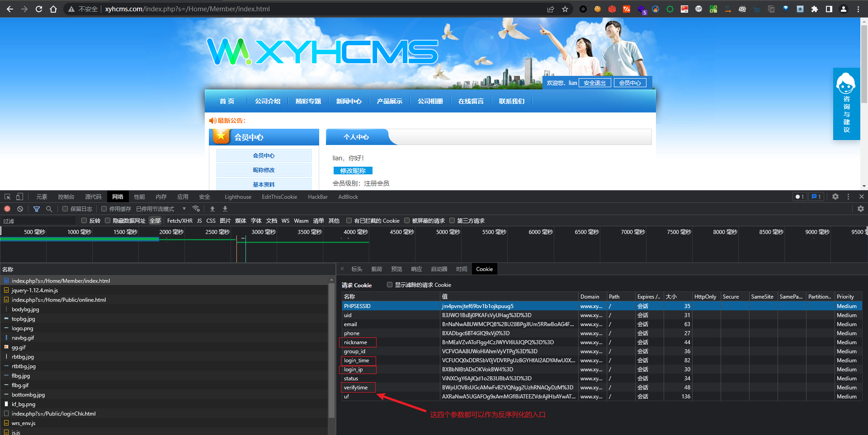Check the 被屏蔽的请求 checkbox
Screen dimensions: 868x435
point(407,220)
